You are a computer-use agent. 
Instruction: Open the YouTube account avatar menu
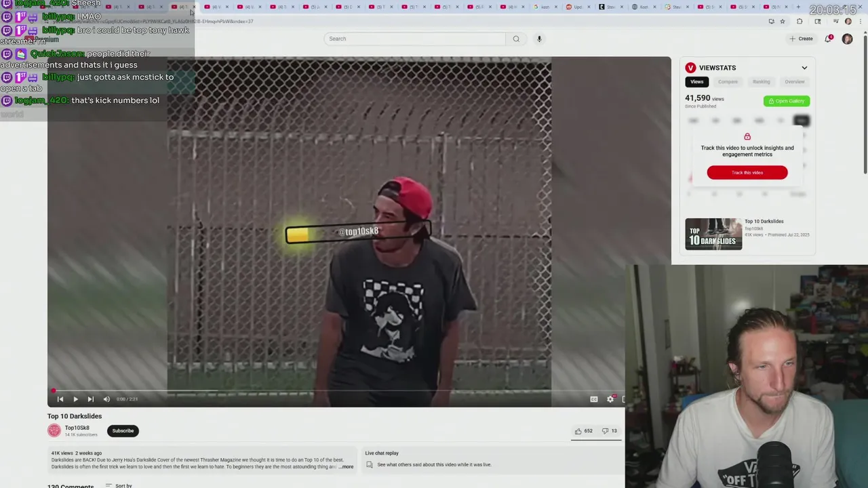[847, 39]
